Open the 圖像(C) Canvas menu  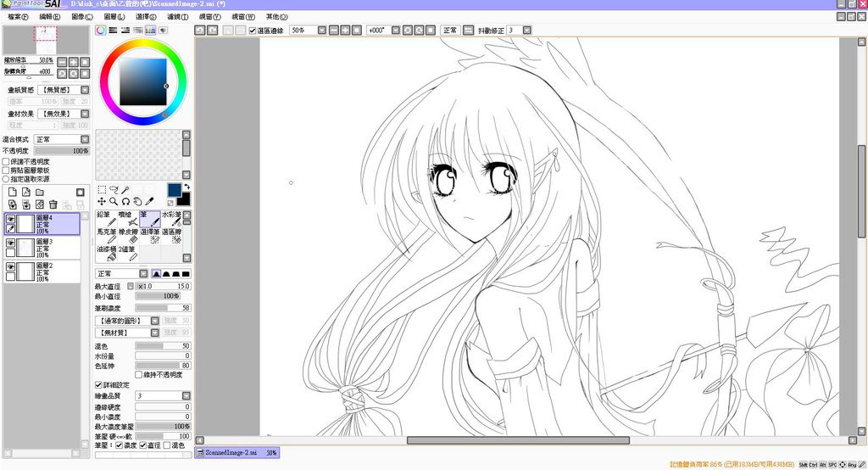click(x=82, y=17)
